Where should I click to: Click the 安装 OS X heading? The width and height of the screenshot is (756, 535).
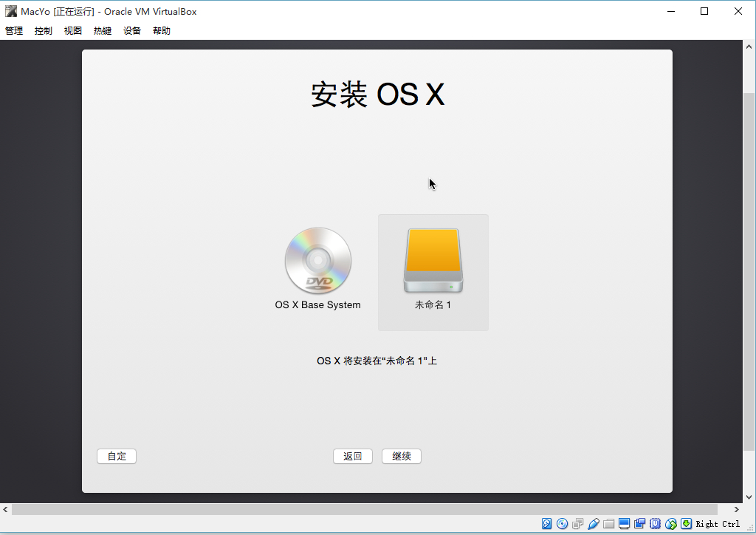click(x=377, y=94)
